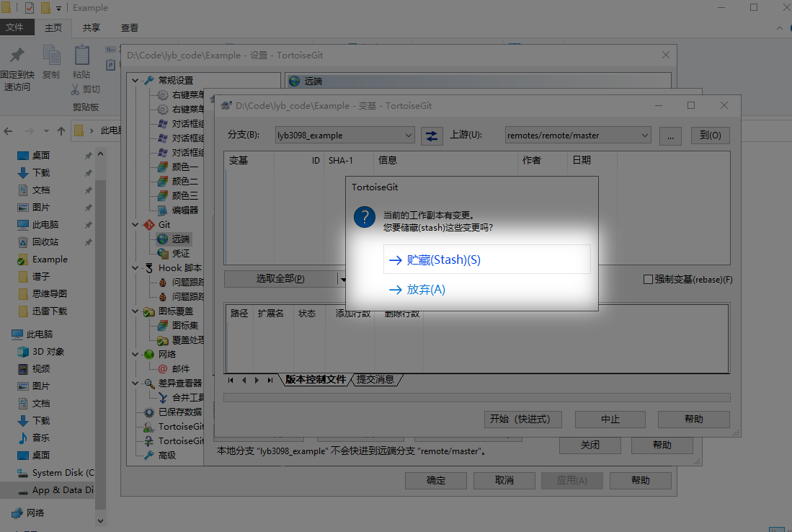Collapse the 图标覆盖 tree node
This screenshot has width=792, height=532.
tap(135, 311)
